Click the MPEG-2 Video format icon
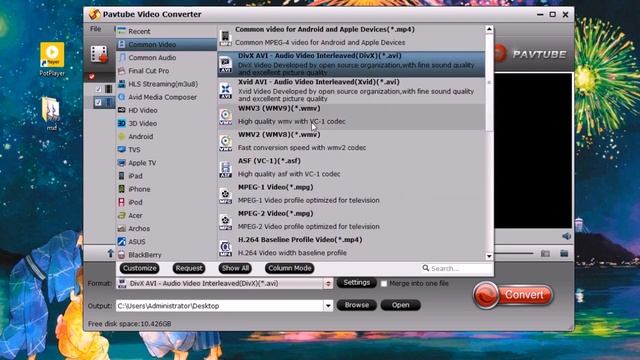Image resolution: width=640 pixels, height=360 pixels. click(225, 222)
